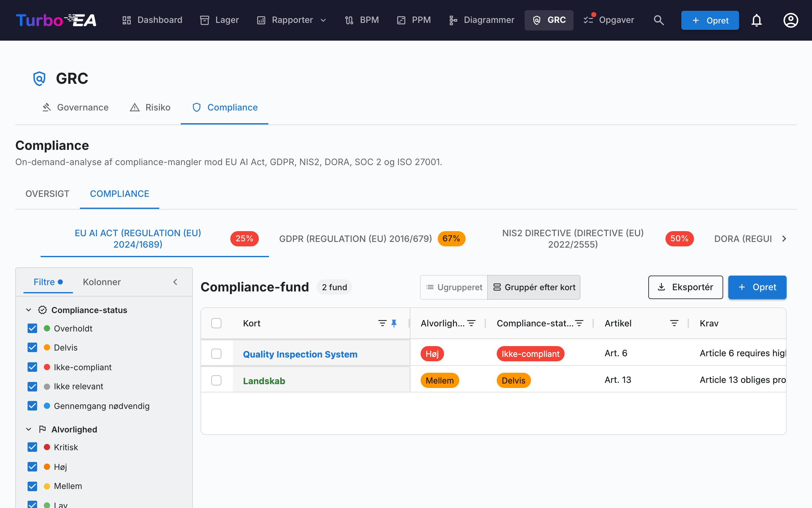This screenshot has width=812, height=508.
Task: Click the Alvorlighed flag icon in filters
Action: click(x=42, y=429)
